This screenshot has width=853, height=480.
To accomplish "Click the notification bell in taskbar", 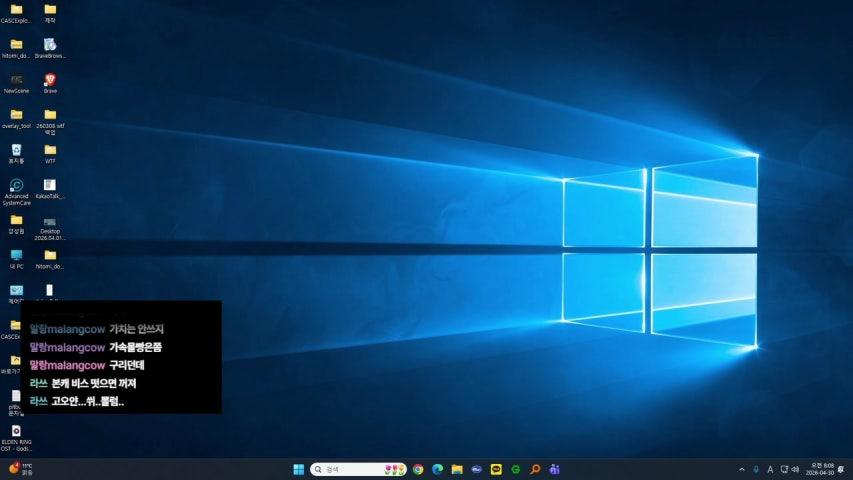I will pyautogui.click(x=842, y=469).
